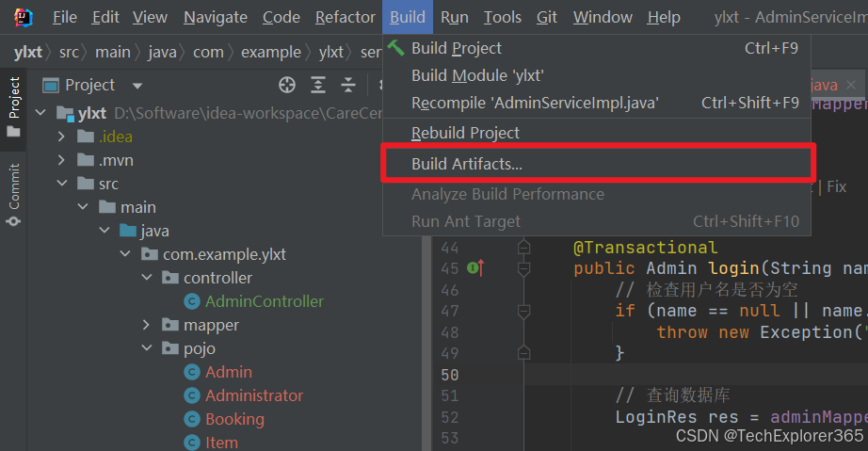This screenshot has width=868, height=451.
Task: Click the login method name in editor
Action: click(734, 268)
